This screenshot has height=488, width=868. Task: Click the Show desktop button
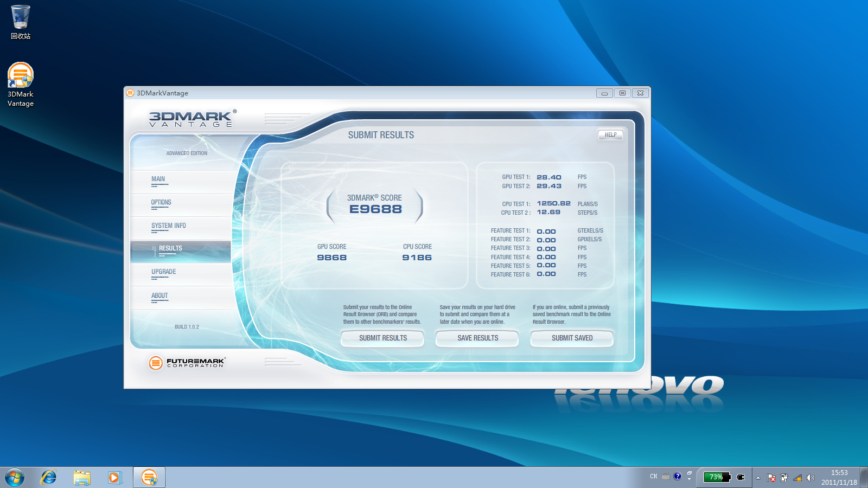click(x=864, y=478)
